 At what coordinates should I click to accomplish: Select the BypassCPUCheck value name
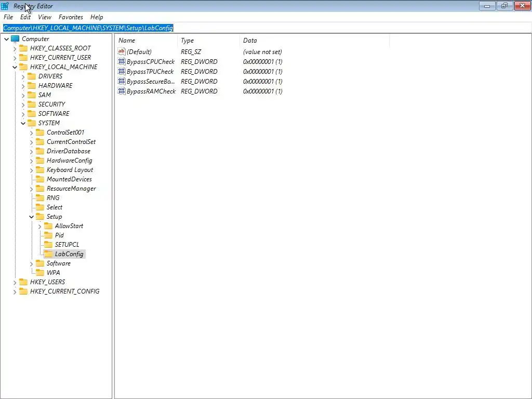click(x=151, y=61)
